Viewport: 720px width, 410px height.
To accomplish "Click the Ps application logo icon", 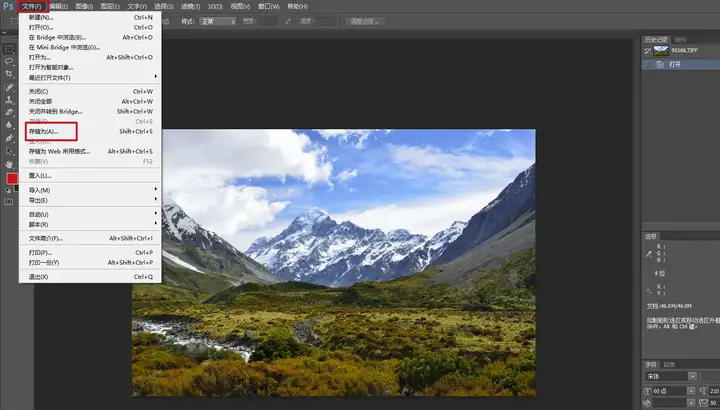I will tap(8, 6).
